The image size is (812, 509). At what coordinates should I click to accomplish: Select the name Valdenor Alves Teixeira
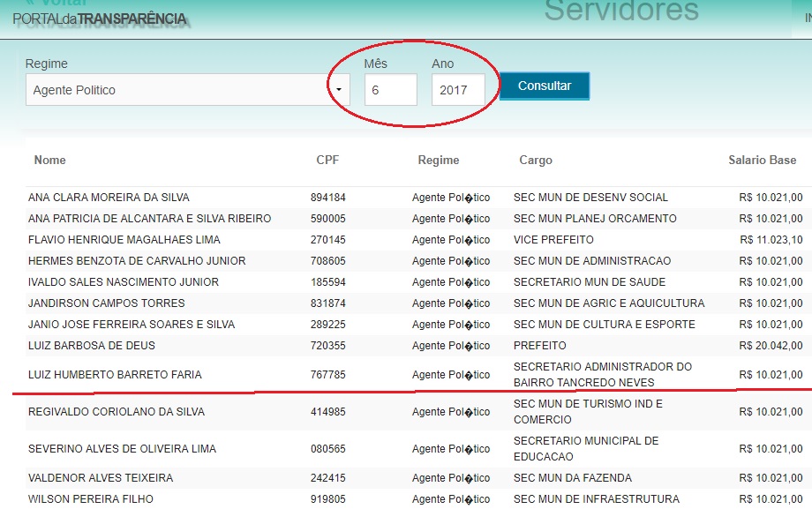click(101, 478)
